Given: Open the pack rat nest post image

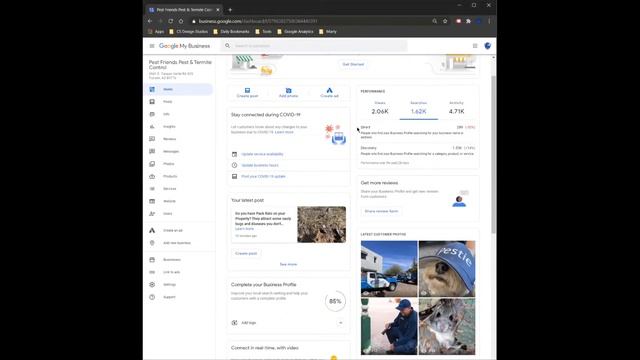Looking at the screenshot, I should click(x=322, y=224).
